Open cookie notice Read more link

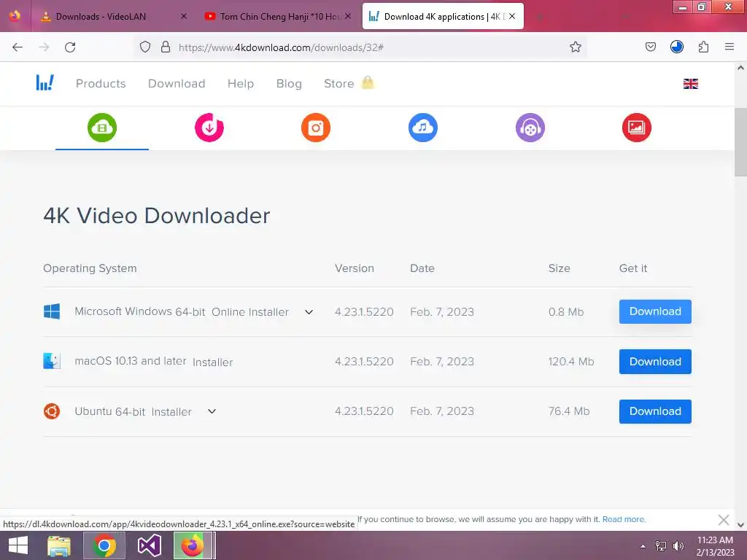click(624, 519)
